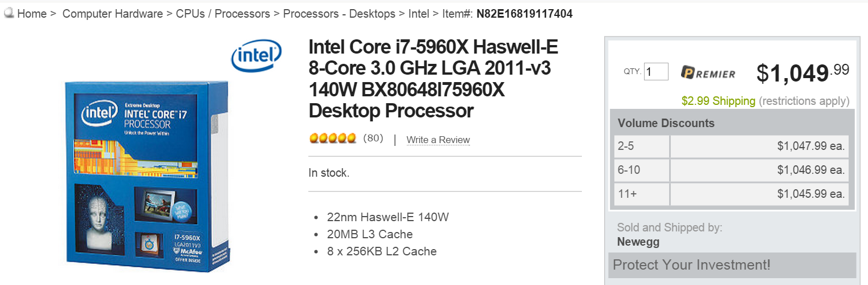Select the 6-10 volume discount row
Screen dimensions: 868x285
tap(732, 170)
